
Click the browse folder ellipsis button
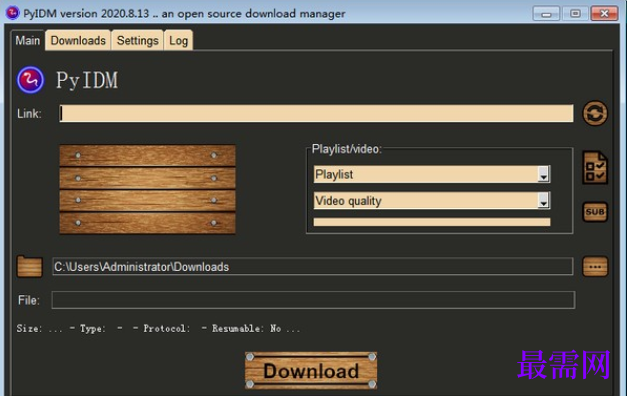pyautogui.click(x=595, y=266)
